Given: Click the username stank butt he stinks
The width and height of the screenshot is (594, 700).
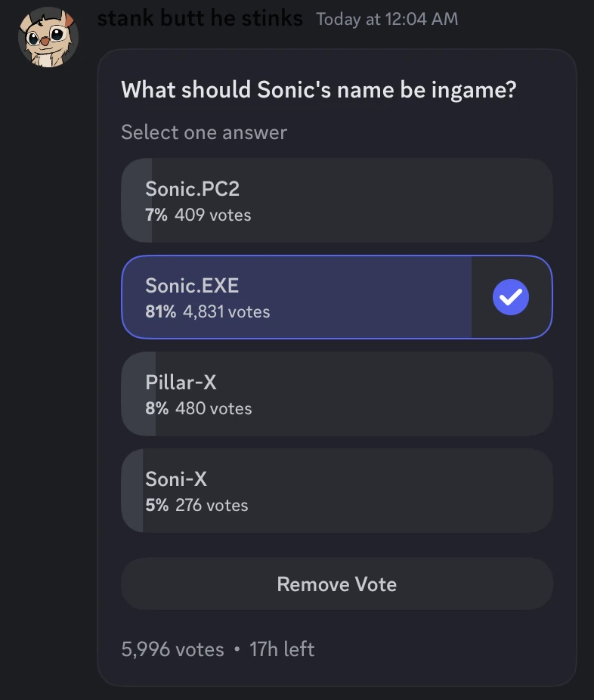Looking at the screenshot, I should (200, 17).
